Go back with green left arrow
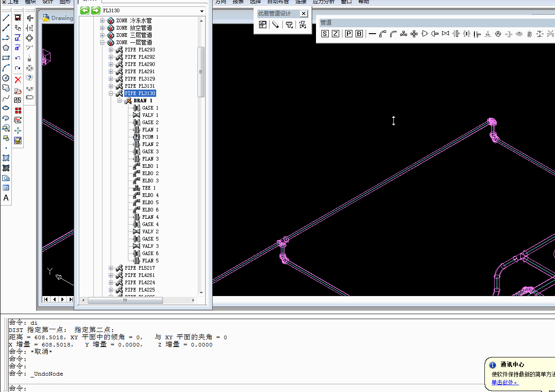The image size is (555, 392). (85, 10)
